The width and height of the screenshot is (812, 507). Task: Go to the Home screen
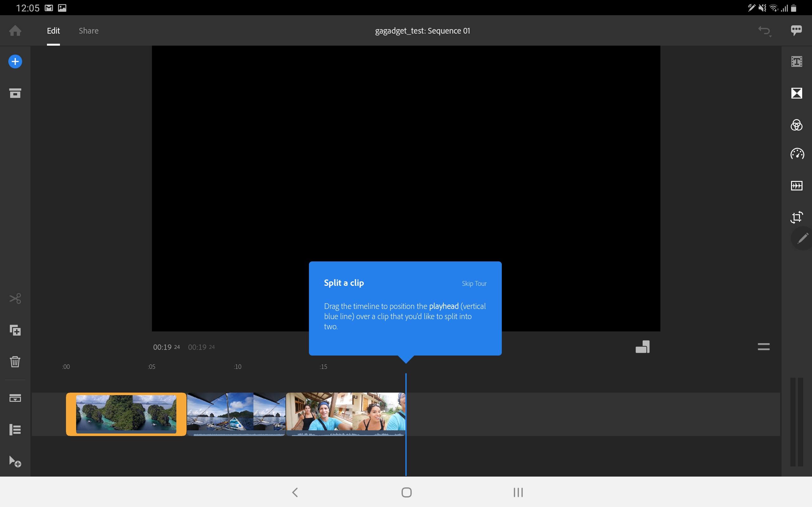(15, 30)
